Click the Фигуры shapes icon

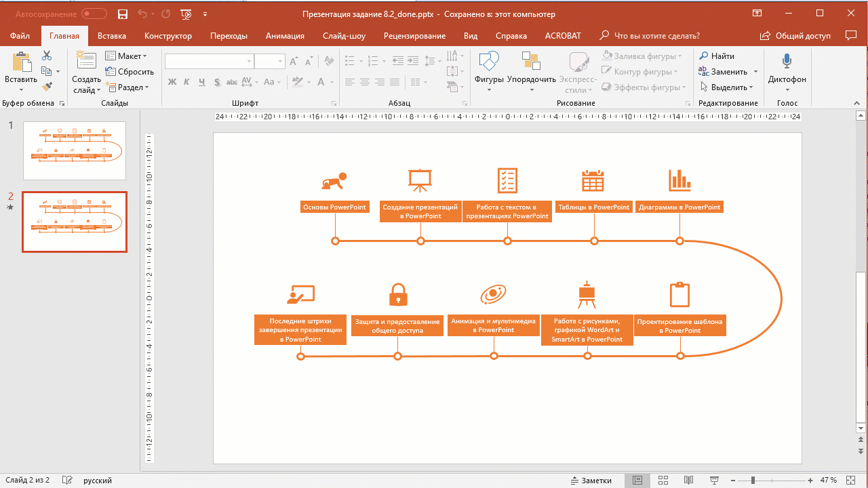click(489, 62)
